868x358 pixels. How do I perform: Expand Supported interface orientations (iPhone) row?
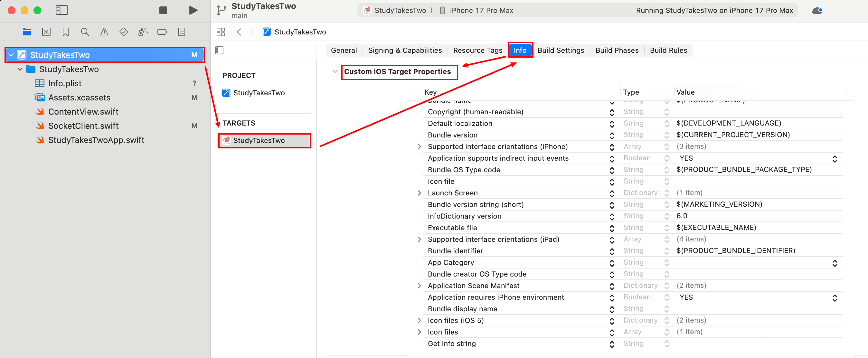pos(419,146)
